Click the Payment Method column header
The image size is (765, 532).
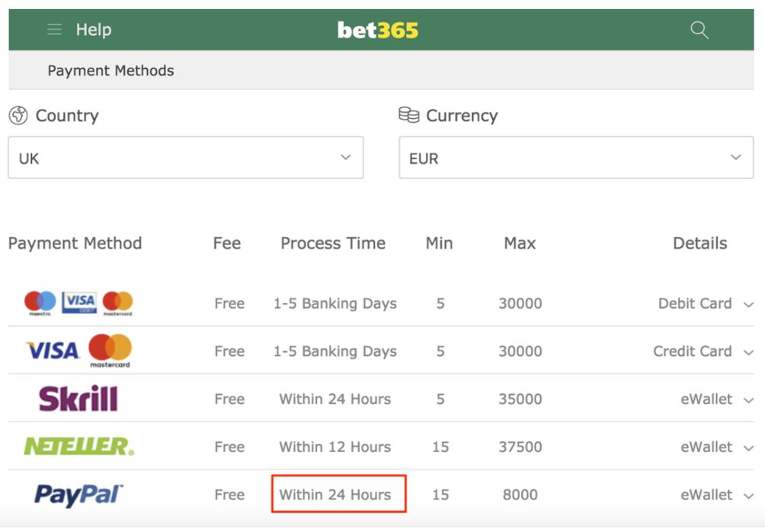(75, 243)
